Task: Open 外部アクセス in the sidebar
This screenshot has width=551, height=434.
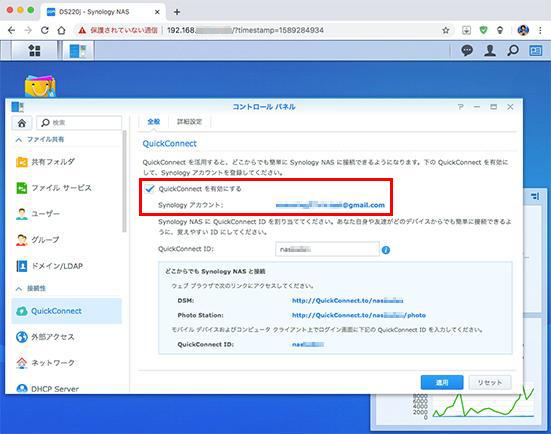Action: [67, 337]
